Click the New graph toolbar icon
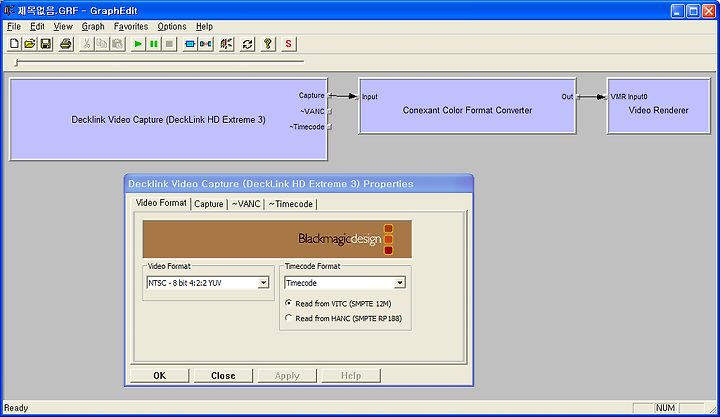Image resolution: width=720 pixels, height=417 pixels. (14, 44)
